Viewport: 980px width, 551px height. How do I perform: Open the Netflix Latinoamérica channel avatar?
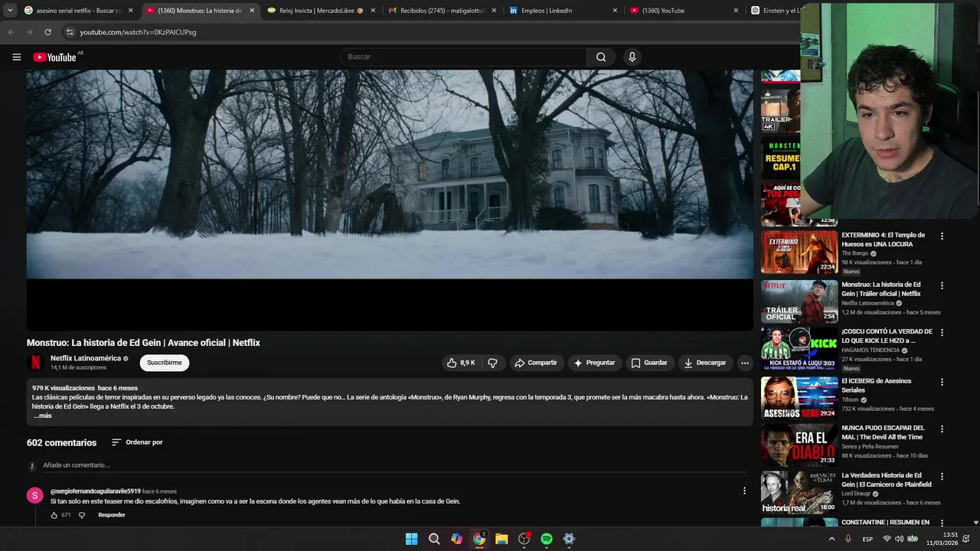click(x=35, y=363)
